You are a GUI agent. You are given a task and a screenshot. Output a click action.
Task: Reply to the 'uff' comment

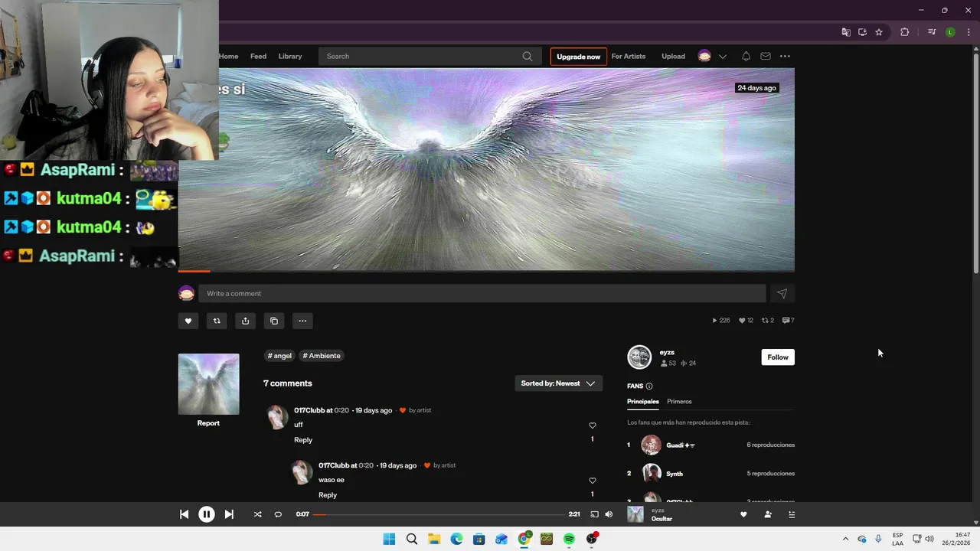pyautogui.click(x=303, y=440)
